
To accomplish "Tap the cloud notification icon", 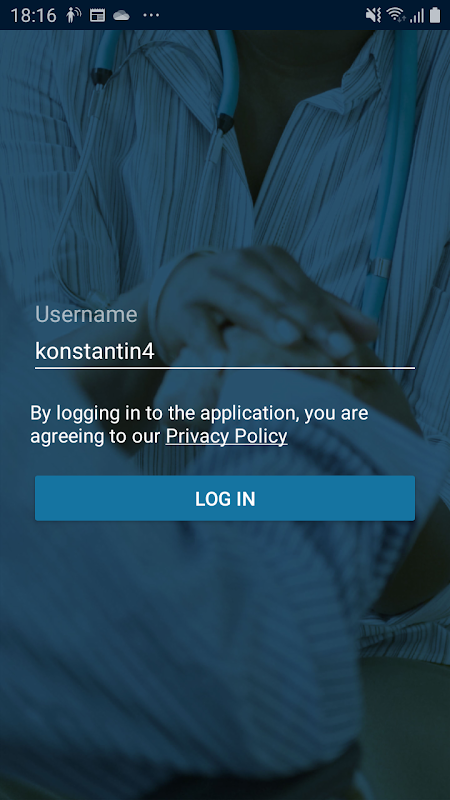I will click(x=121, y=15).
